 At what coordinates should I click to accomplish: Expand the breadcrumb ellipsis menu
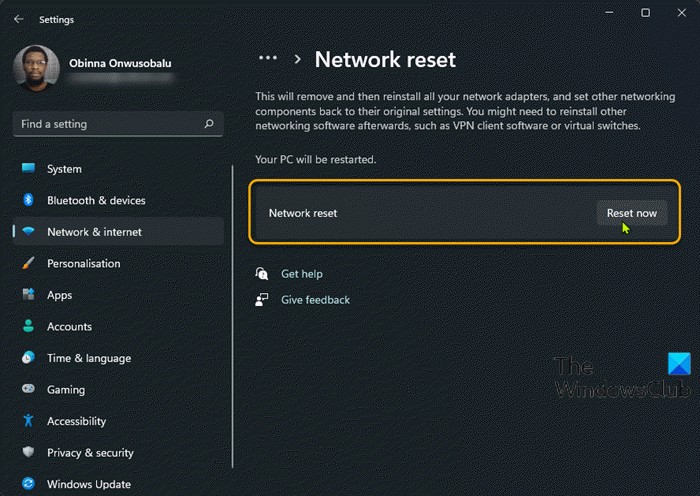[267, 59]
